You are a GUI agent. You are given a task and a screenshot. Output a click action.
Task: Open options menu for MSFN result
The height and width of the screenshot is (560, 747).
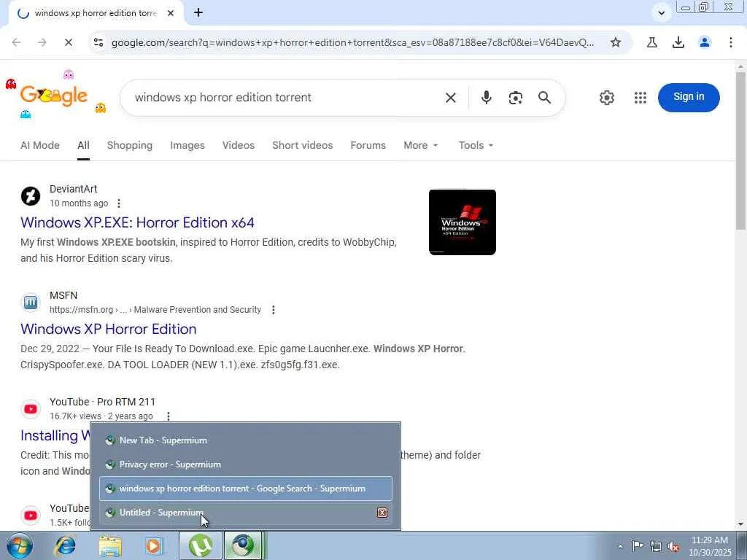click(x=273, y=310)
